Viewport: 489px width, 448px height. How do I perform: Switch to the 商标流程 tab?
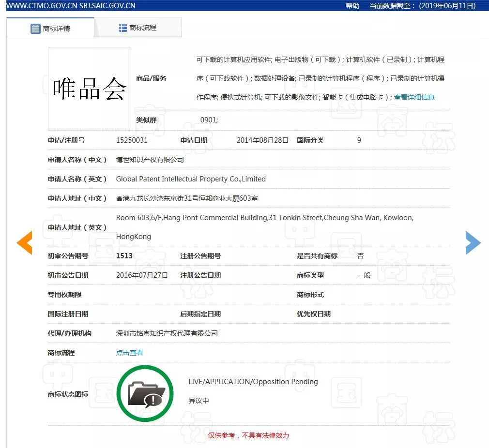click(x=138, y=28)
